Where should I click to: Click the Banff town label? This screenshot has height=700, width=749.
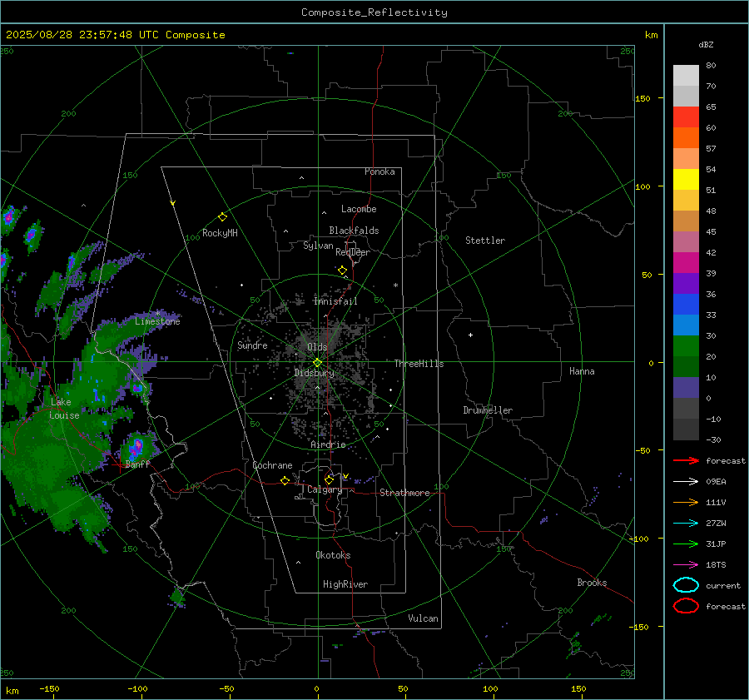pos(137,464)
